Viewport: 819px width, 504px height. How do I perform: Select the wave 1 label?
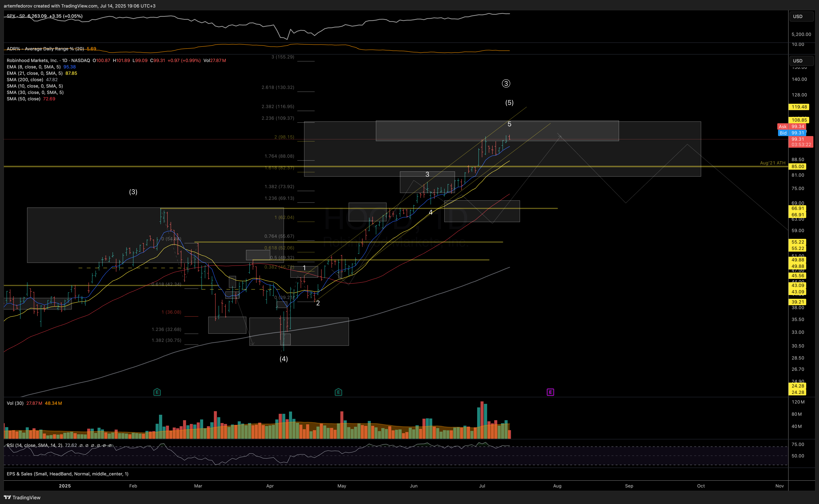pos(304,268)
